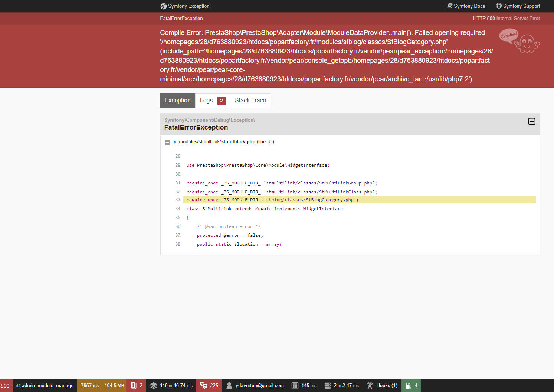Select the Exception tab
The width and height of the screenshot is (554, 392).
click(177, 101)
